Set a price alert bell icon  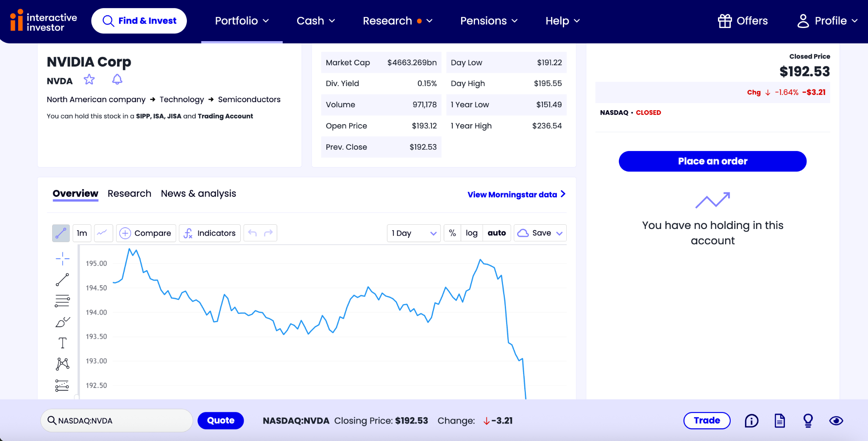[117, 80]
